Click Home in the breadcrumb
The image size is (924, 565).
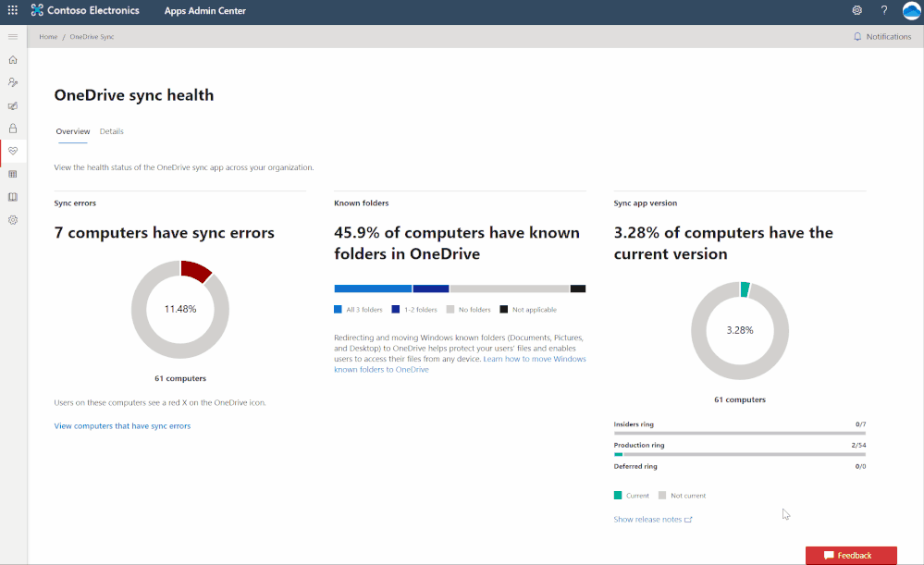pyautogui.click(x=48, y=37)
